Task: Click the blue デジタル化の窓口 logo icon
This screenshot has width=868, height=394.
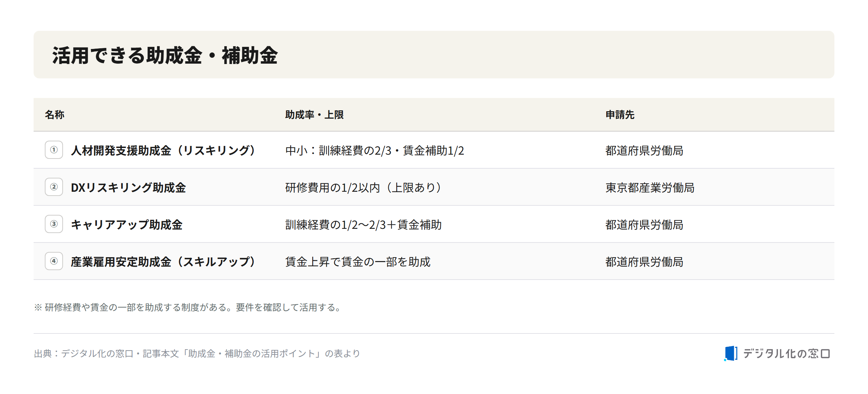Action: pos(731,353)
